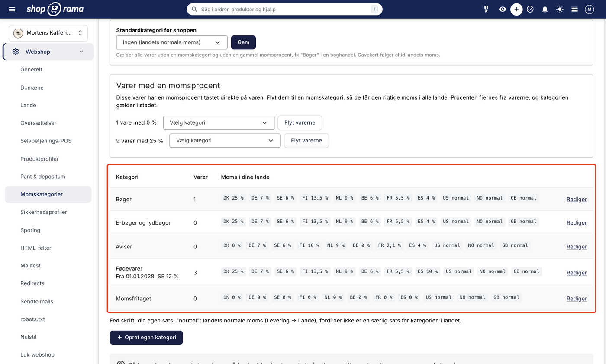The width and height of the screenshot is (606, 364).
Task: Open the M user avatar
Action: click(589, 9)
